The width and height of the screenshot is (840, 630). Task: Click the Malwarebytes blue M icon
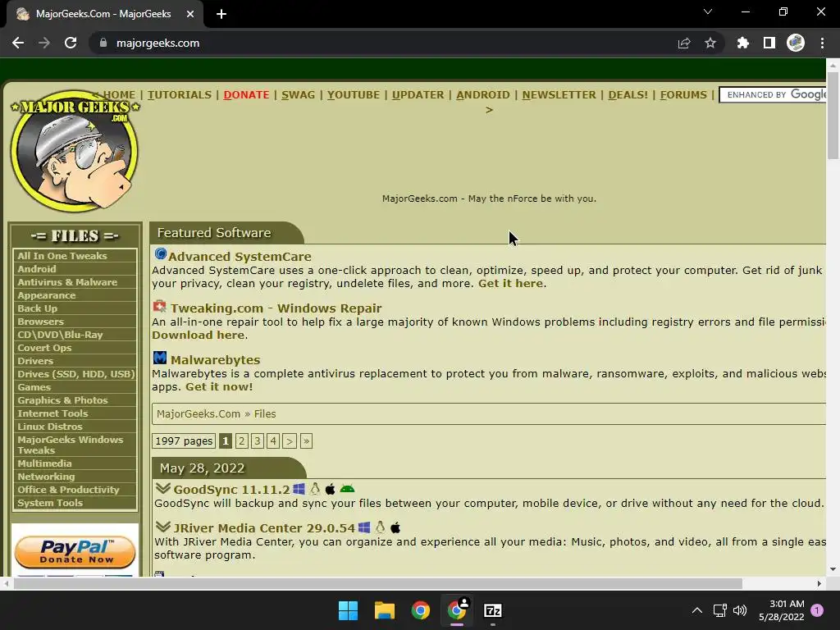pos(160,358)
